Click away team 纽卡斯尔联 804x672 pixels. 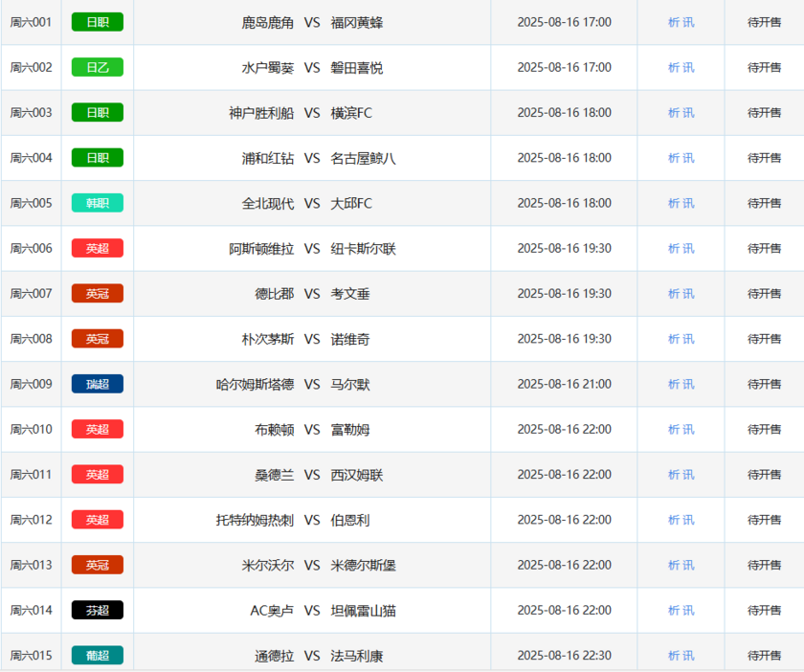pyautogui.click(x=363, y=249)
